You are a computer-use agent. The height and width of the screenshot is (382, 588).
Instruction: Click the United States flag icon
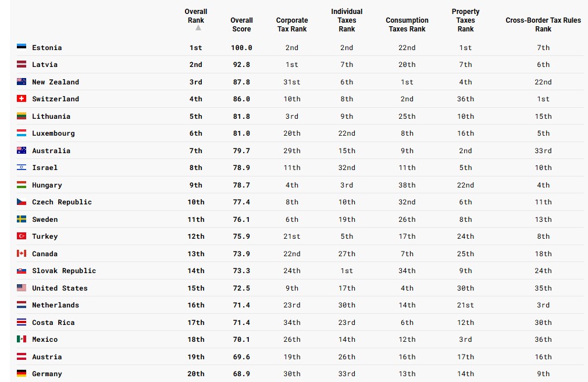pyautogui.click(x=22, y=288)
